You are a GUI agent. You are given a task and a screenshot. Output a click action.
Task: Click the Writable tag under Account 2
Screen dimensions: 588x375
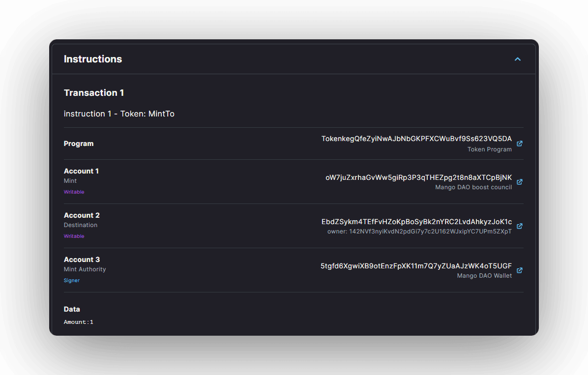[74, 236]
